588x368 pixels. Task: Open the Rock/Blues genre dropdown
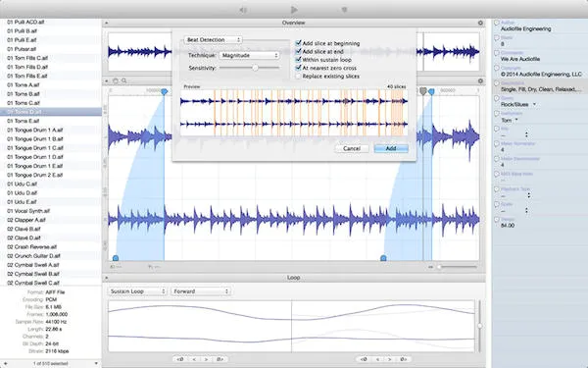518,104
